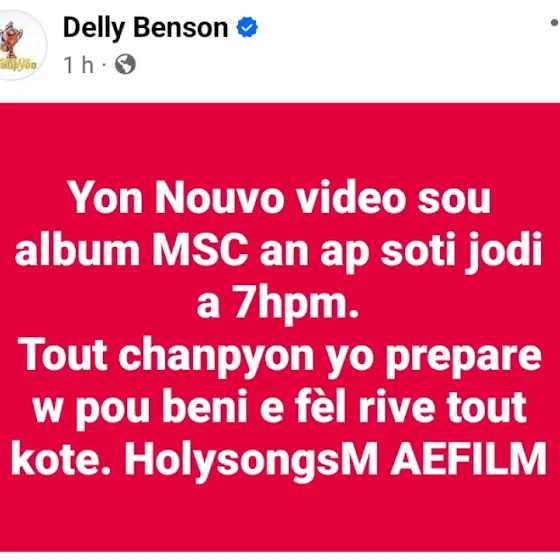Click the globe public privacy icon

tap(125, 64)
